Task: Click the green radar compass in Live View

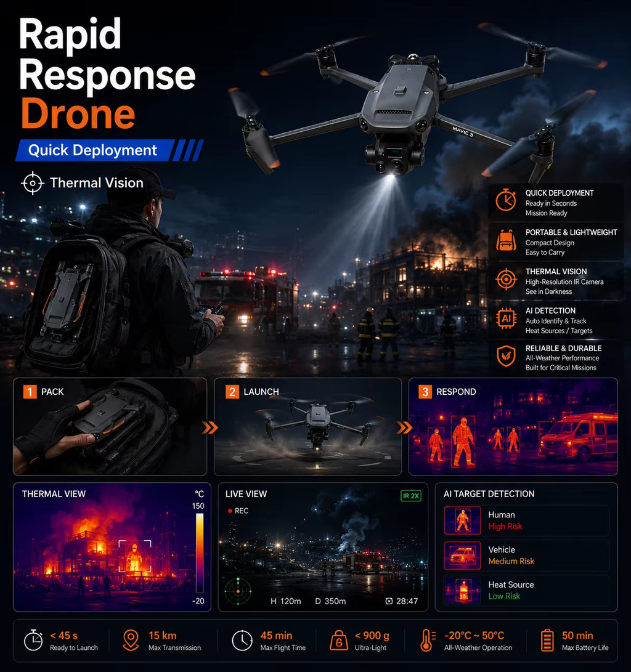Action: click(238, 591)
